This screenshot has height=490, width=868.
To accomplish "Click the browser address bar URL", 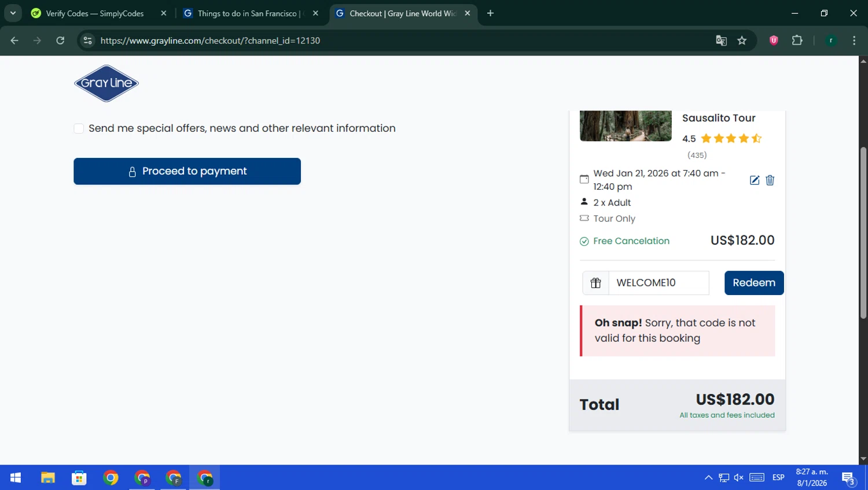I will tap(210, 40).
